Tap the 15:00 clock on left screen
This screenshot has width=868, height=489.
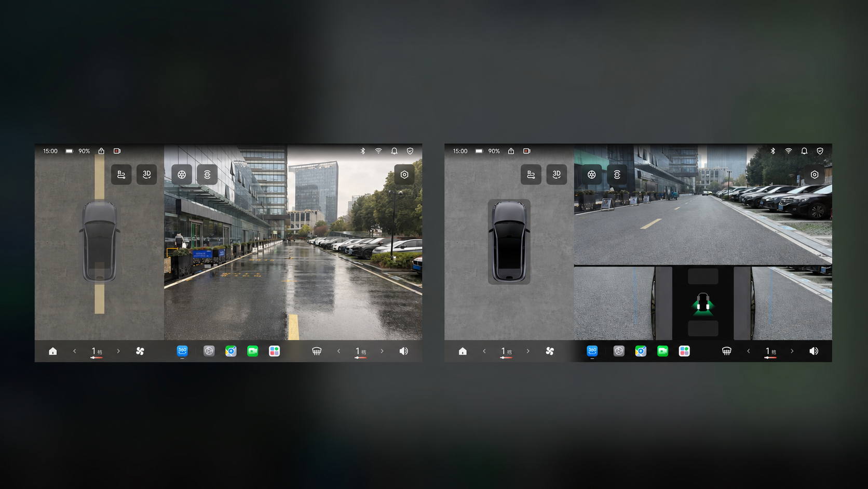(50, 151)
